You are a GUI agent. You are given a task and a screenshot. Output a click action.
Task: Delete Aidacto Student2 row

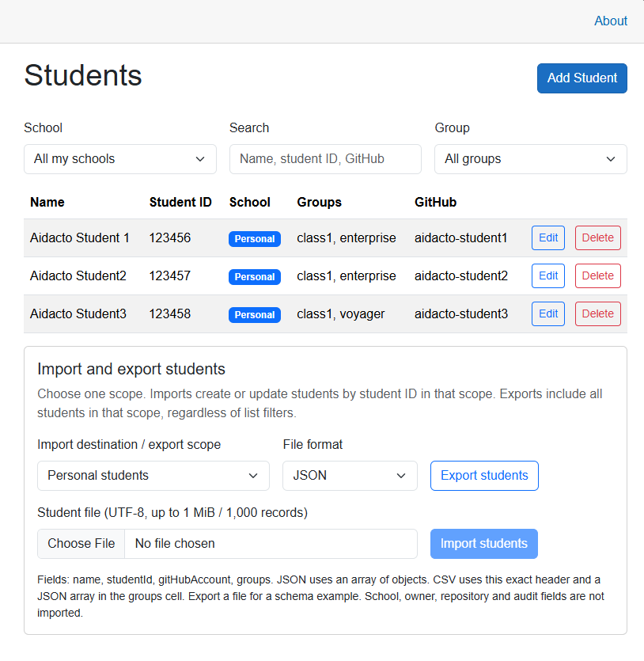coord(597,275)
